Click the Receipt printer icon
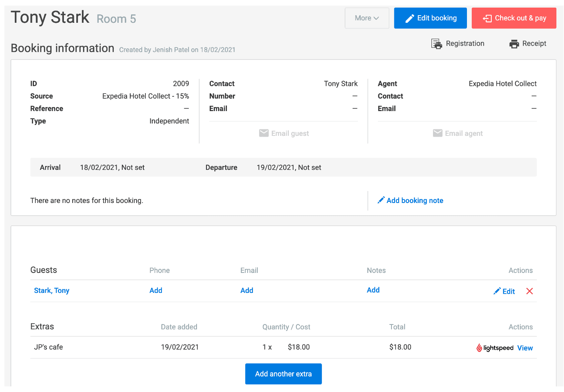 (x=514, y=44)
